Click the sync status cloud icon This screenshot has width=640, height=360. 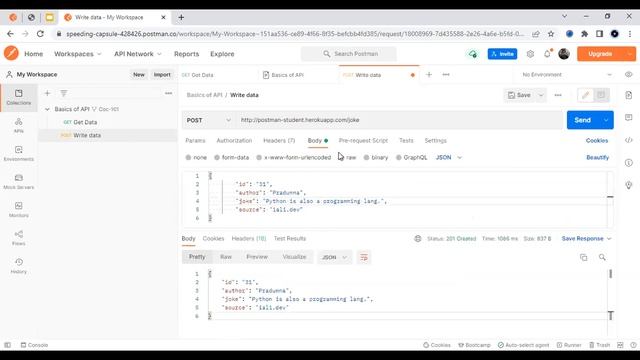(x=473, y=54)
